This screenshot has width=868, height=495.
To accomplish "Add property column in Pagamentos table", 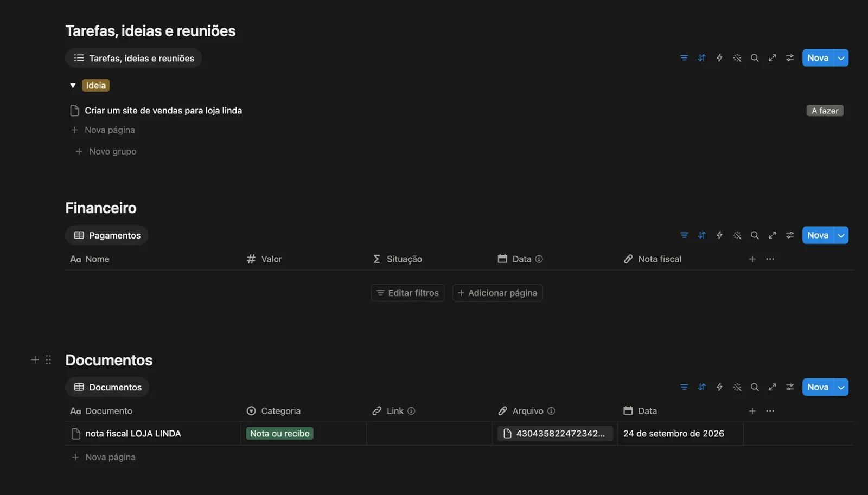I will tap(752, 259).
